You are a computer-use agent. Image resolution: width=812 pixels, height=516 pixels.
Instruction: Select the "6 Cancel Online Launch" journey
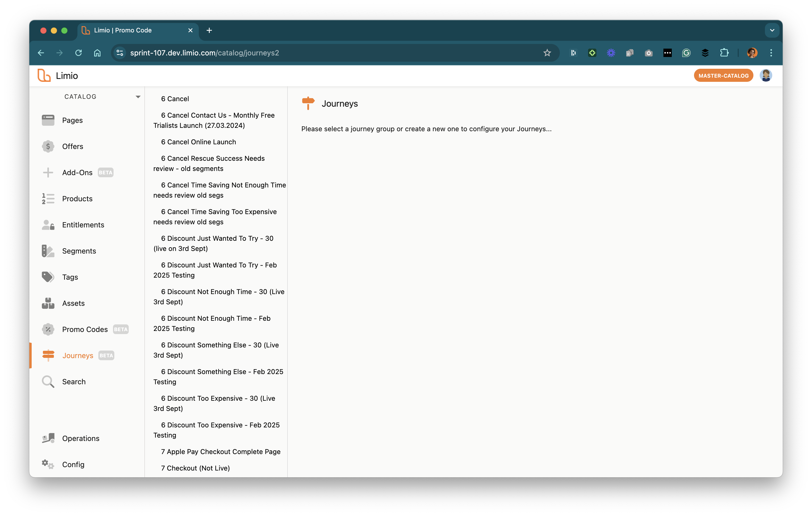[198, 142]
